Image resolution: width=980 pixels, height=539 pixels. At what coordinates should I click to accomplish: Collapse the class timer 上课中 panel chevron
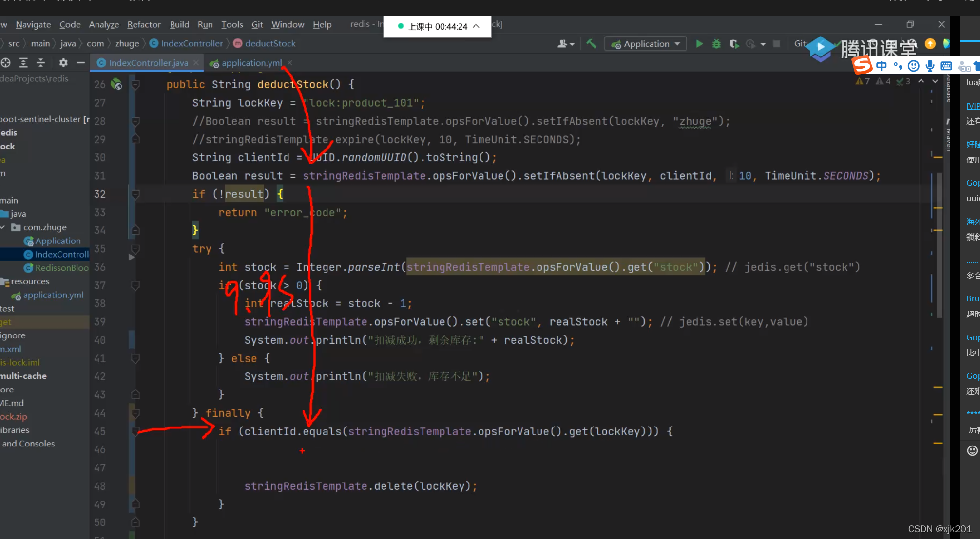point(476,27)
